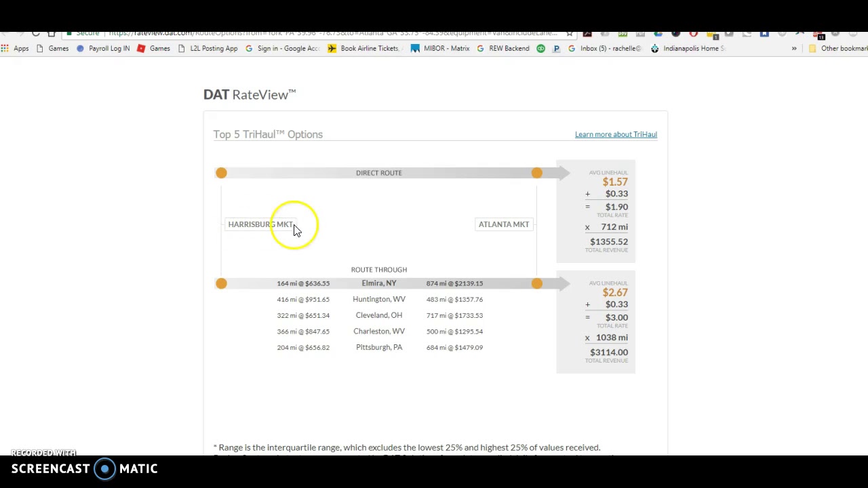Click the 416 mi @ $951.65 leg
Viewport: 868px width, 488px height.
[303, 300]
